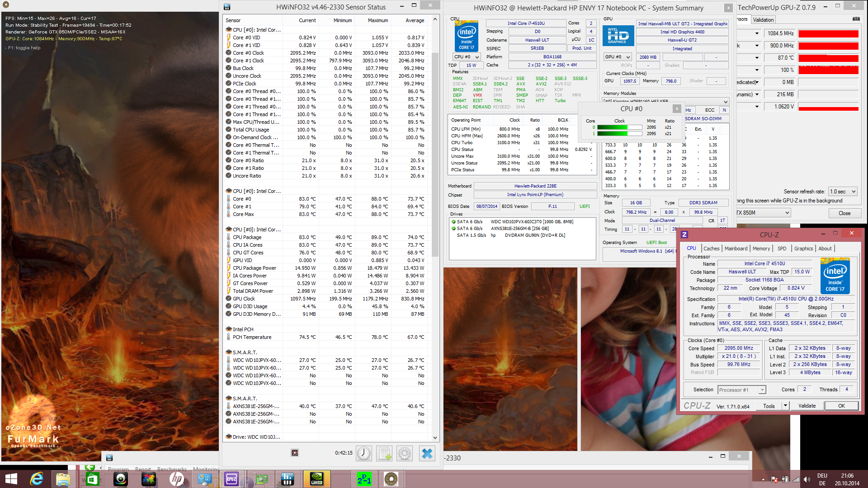This screenshot has width=868, height=488.
Task: Open the Processor #1 selection dropdown
Action: click(x=741, y=390)
